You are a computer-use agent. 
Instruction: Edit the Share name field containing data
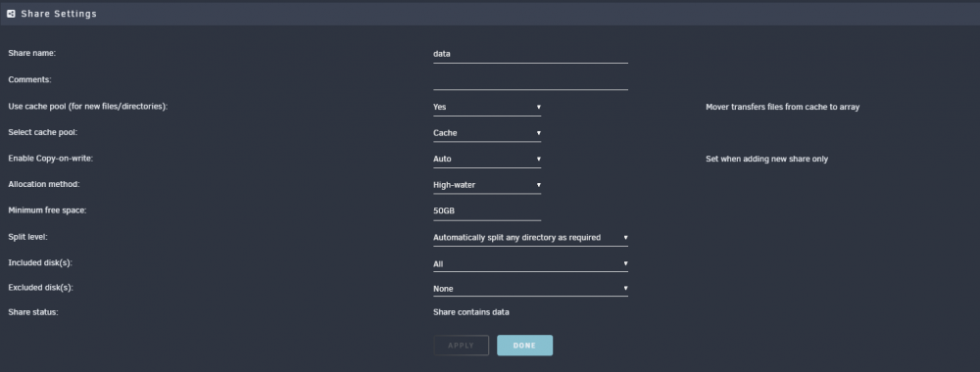point(530,54)
